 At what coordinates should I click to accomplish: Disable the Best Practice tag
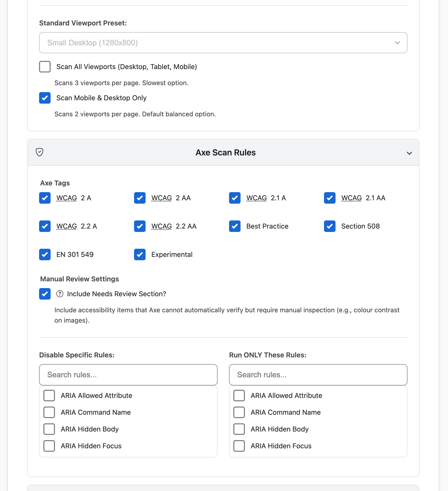tap(235, 226)
